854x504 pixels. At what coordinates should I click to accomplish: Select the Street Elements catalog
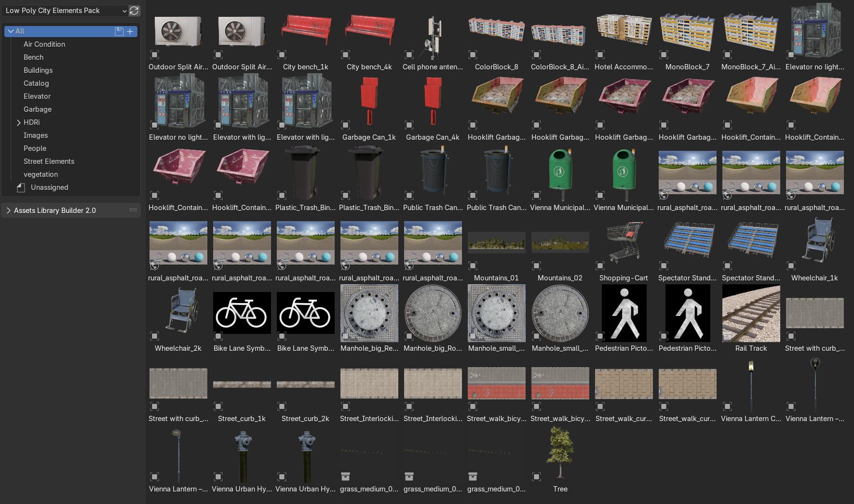49,161
